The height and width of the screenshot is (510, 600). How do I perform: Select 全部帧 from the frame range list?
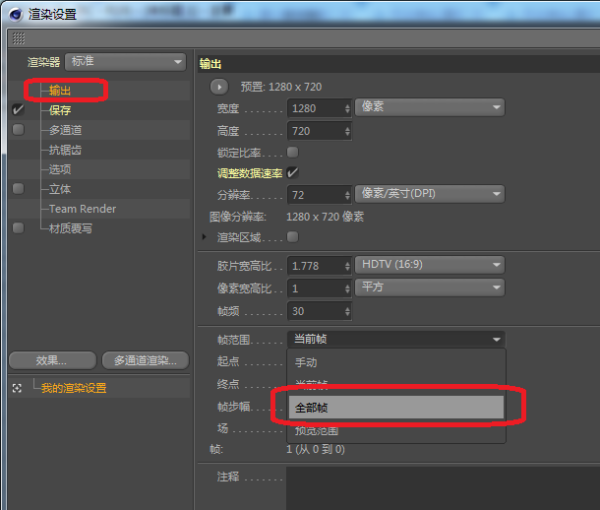pos(396,408)
